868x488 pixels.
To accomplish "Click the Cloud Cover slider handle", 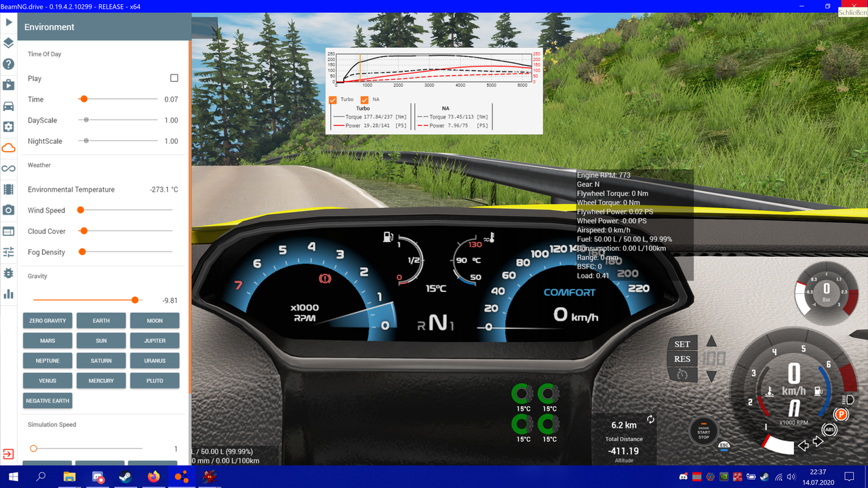I will point(84,231).
